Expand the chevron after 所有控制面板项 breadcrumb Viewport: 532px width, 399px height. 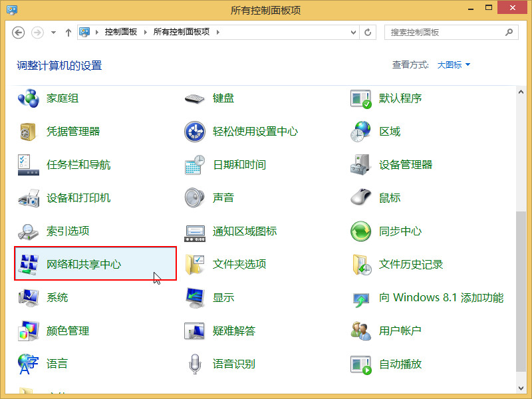tap(217, 32)
